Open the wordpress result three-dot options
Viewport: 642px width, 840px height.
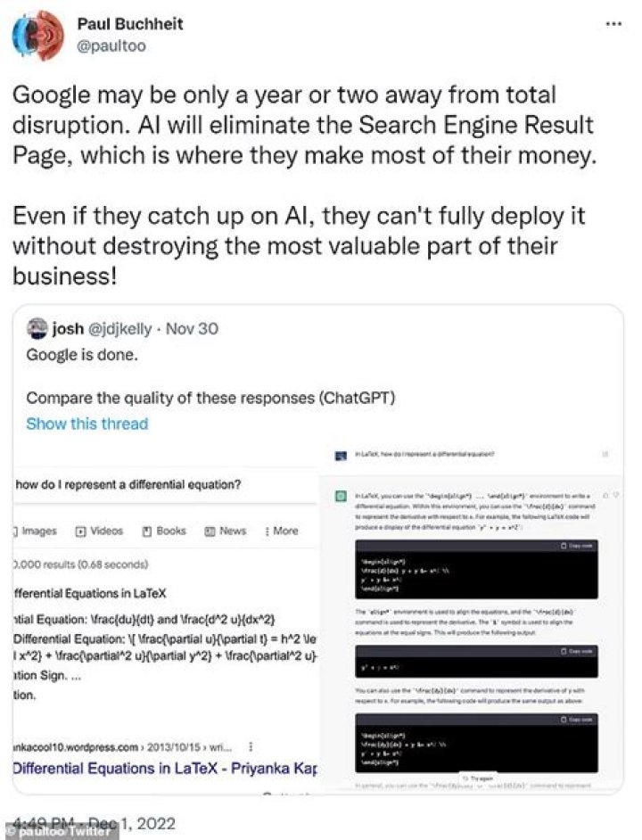tap(250, 746)
